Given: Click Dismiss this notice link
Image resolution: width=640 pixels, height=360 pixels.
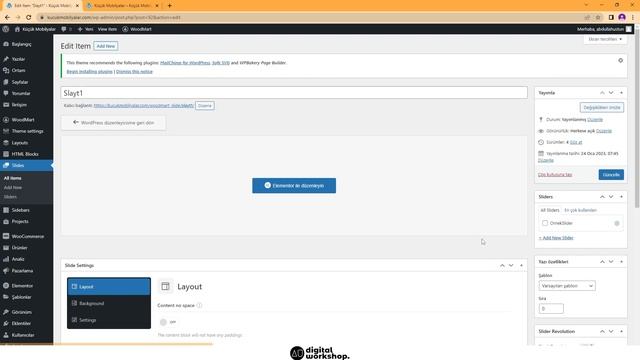Looking at the screenshot, I should click(x=134, y=71).
